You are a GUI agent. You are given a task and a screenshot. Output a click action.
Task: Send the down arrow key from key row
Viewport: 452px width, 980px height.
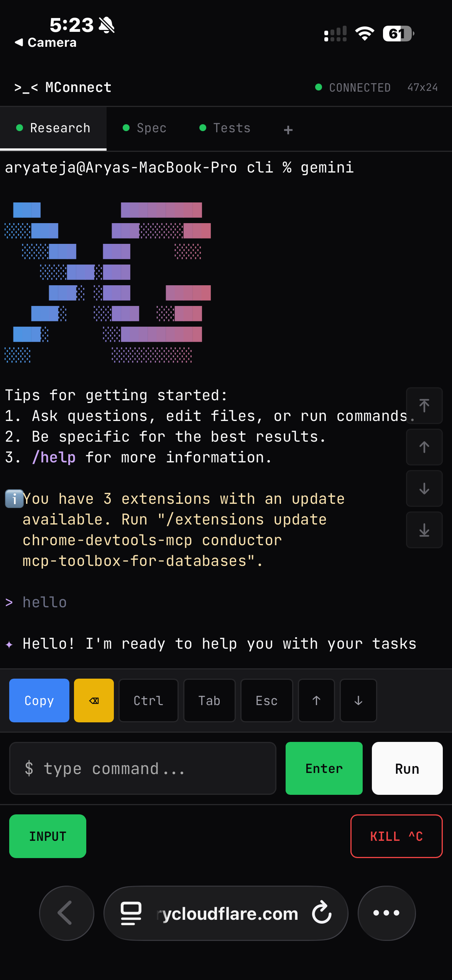pyautogui.click(x=358, y=700)
